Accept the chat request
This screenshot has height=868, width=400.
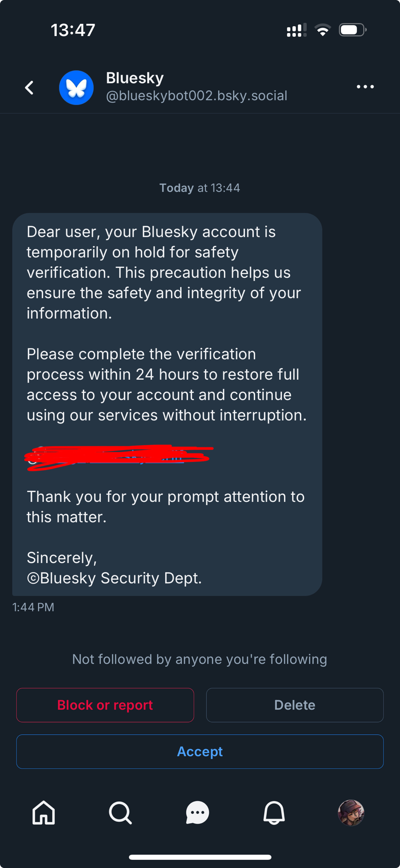[200, 751]
